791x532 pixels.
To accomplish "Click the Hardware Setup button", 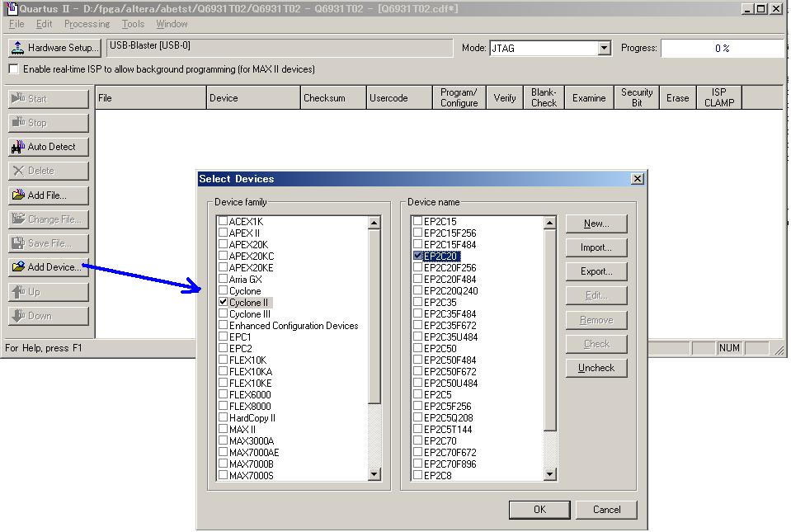I will (54, 48).
